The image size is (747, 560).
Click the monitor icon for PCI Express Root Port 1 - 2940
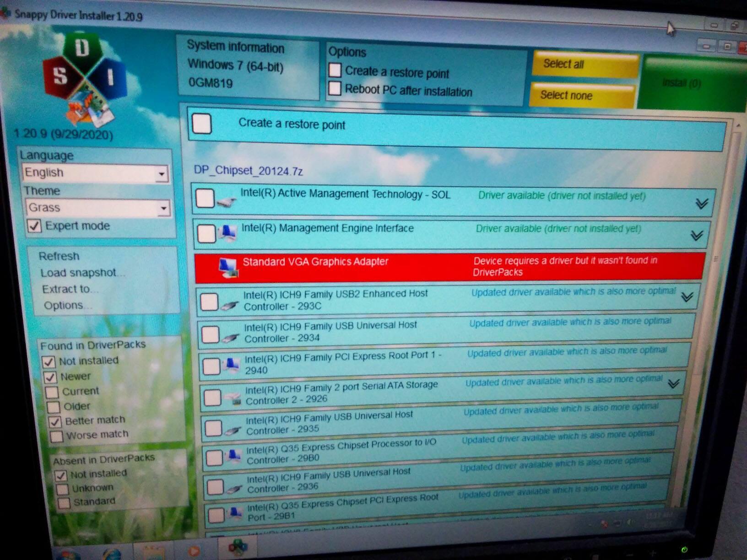pos(232,365)
